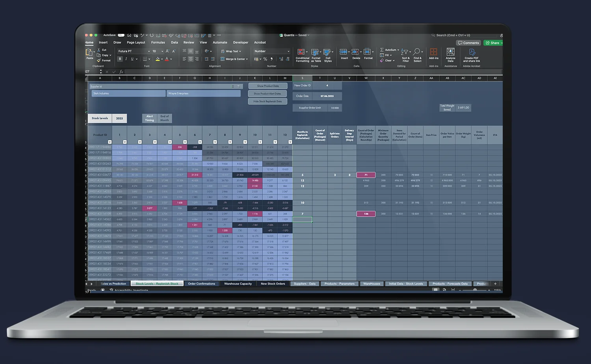Toggle multi-select in Supplier Id slicer

[x=232, y=86]
